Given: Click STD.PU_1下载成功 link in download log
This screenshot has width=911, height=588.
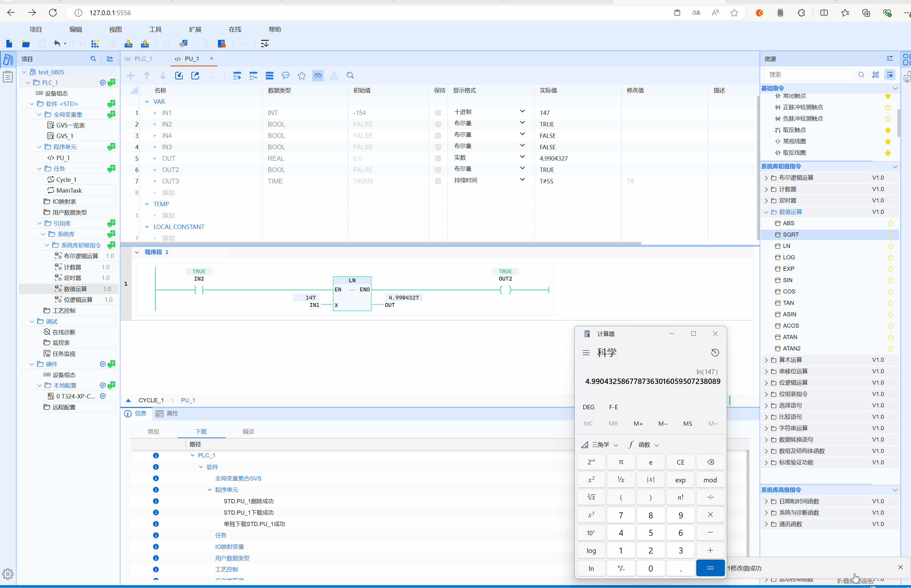Looking at the screenshot, I should [249, 512].
